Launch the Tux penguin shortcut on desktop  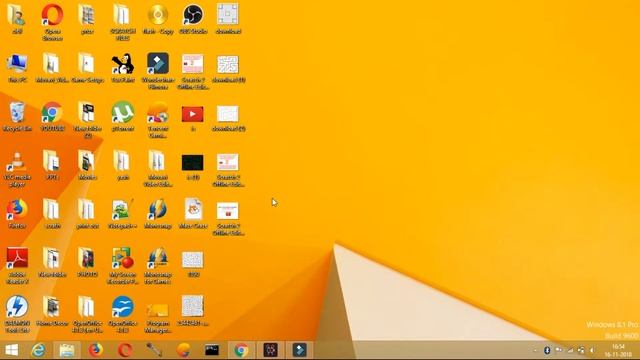pyautogui.click(x=122, y=64)
